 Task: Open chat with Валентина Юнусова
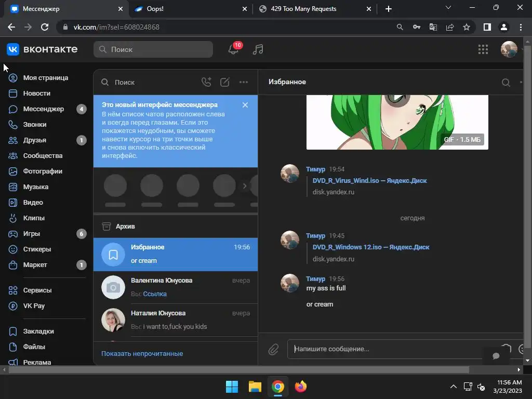(x=176, y=287)
